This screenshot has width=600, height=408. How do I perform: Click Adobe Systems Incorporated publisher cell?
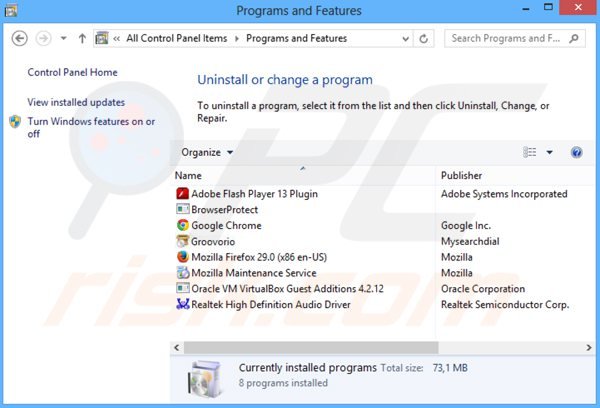tap(504, 194)
